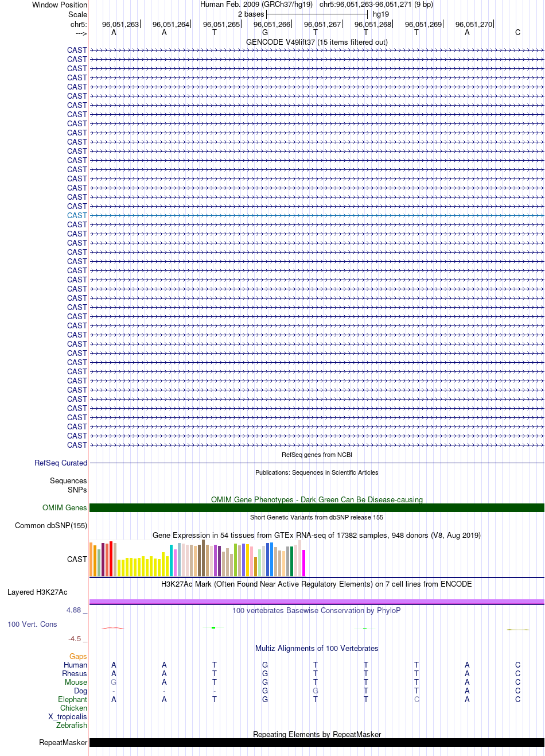Click the RefSeq genes from NCBI title
Screen dimensions: 545x756
coord(317,455)
